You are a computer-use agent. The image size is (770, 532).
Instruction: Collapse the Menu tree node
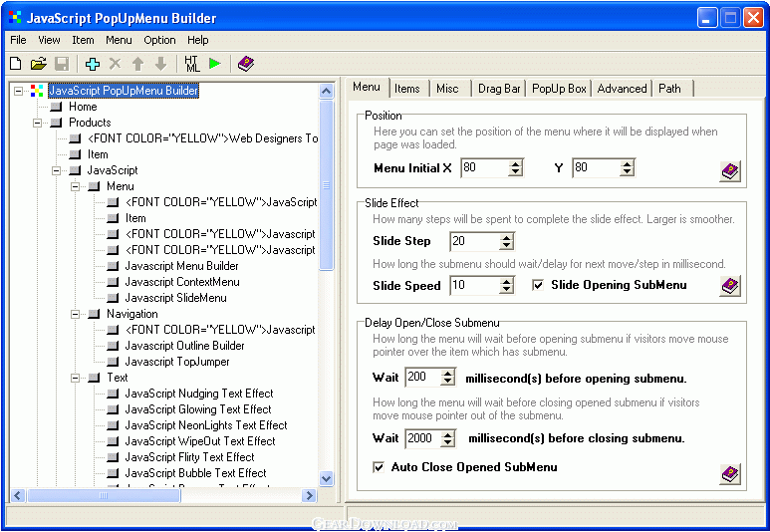coord(75,186)
